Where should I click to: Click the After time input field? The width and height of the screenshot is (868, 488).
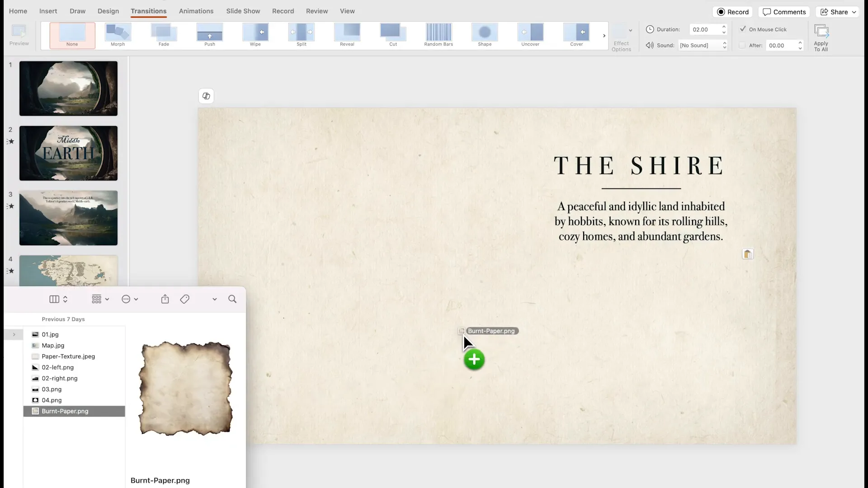coord(781,45)
